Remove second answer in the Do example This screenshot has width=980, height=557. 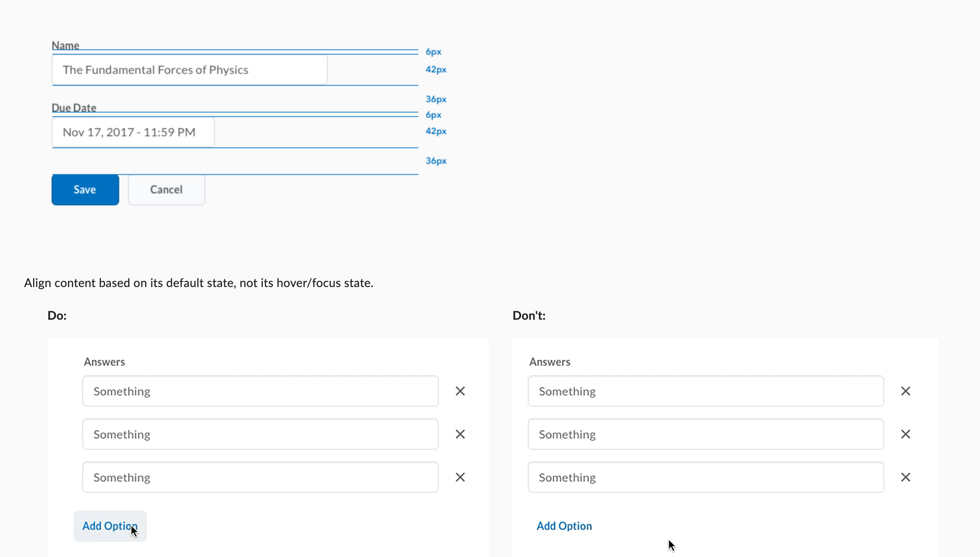[x=460, y=434]
